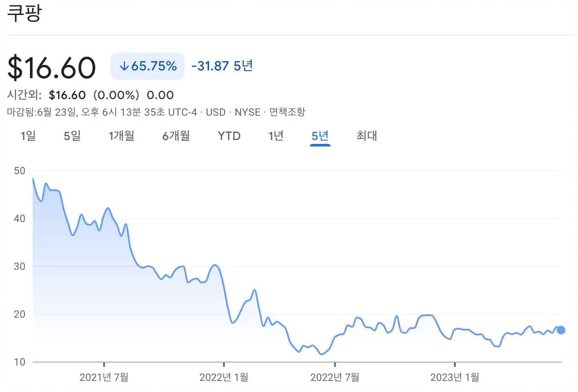Select the 1년 range tab
The image size is (578, 392).
tap(276, 136)
